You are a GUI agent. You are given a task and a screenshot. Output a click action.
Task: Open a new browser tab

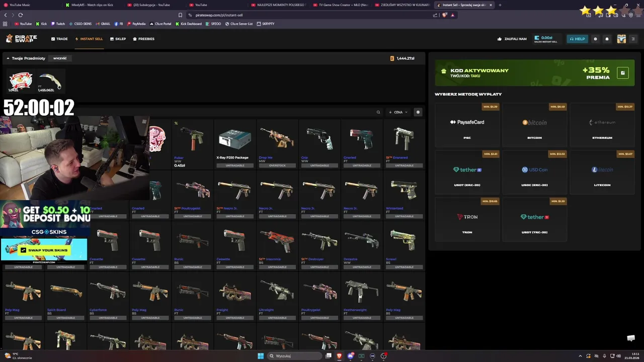click(500, 5)
